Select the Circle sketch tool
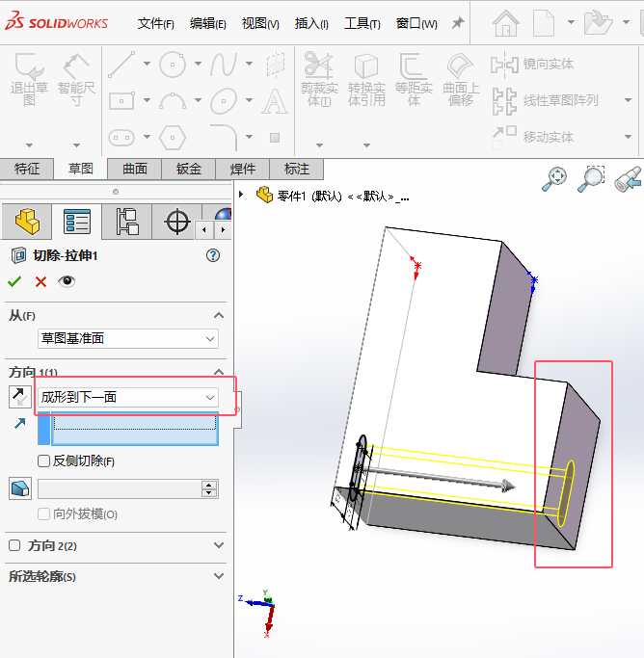Screen dimensions: 644x658 [173, 65]
